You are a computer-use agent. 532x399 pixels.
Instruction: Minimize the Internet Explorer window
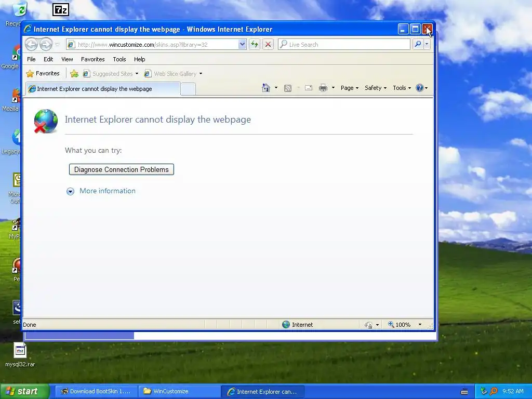tap(403, 29)
